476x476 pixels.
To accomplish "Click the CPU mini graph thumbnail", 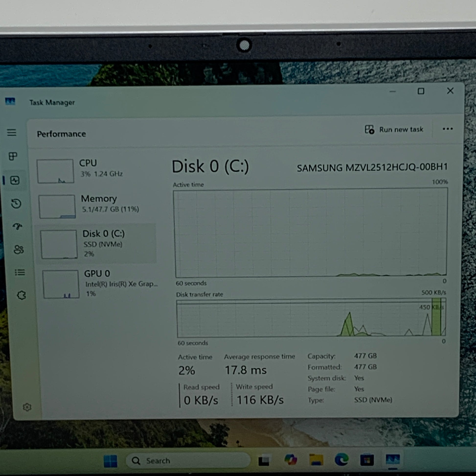I will pos(55,171).
